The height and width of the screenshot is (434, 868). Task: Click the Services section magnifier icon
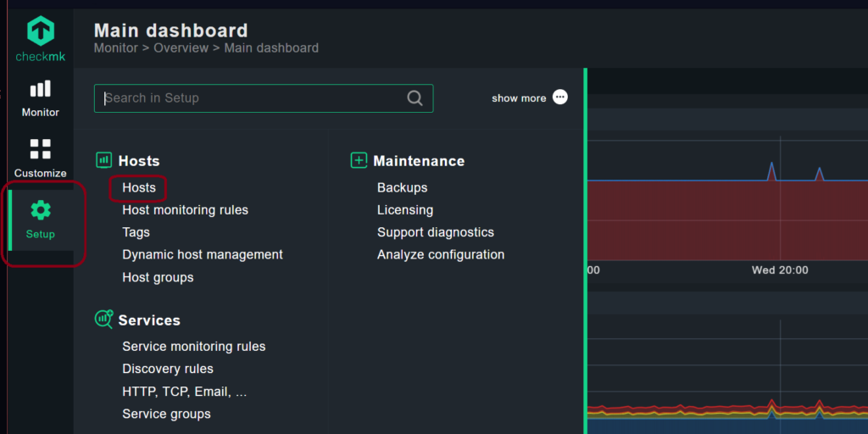[103, 319]
